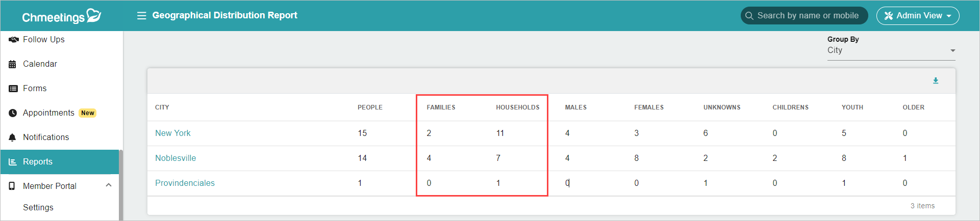Click the HOUSEHOLDS column header
Image resolution: width=980 pixels, height=221 pixels.
click(x=517, y=107)
